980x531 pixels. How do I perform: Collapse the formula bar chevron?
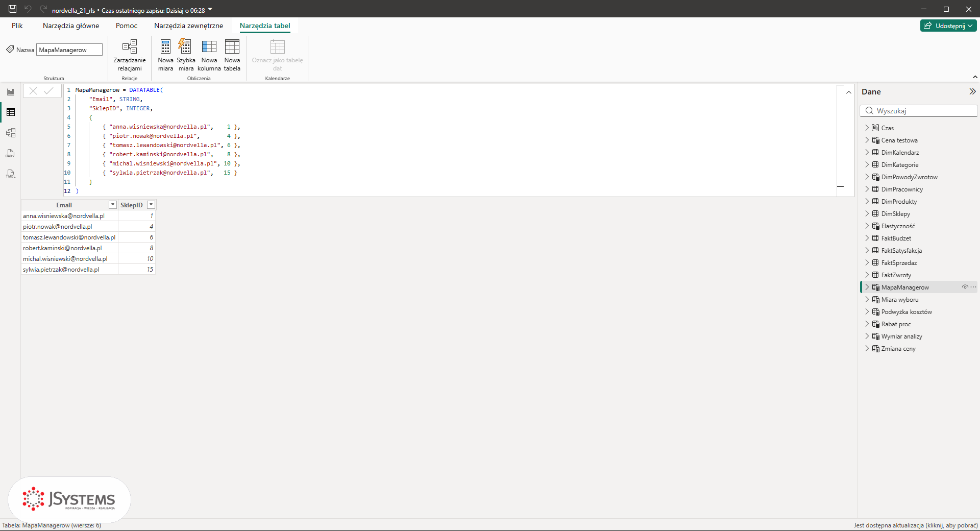[x=848, y=92]
